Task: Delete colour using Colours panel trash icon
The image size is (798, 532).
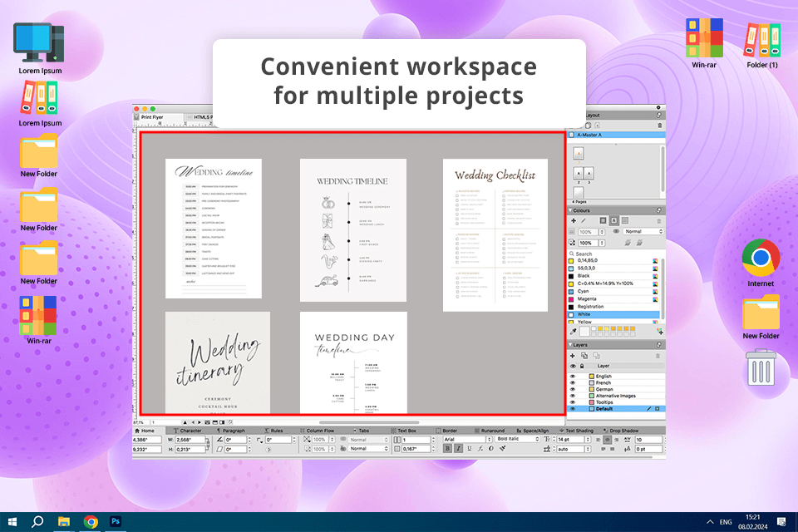Action: [659, 221]
